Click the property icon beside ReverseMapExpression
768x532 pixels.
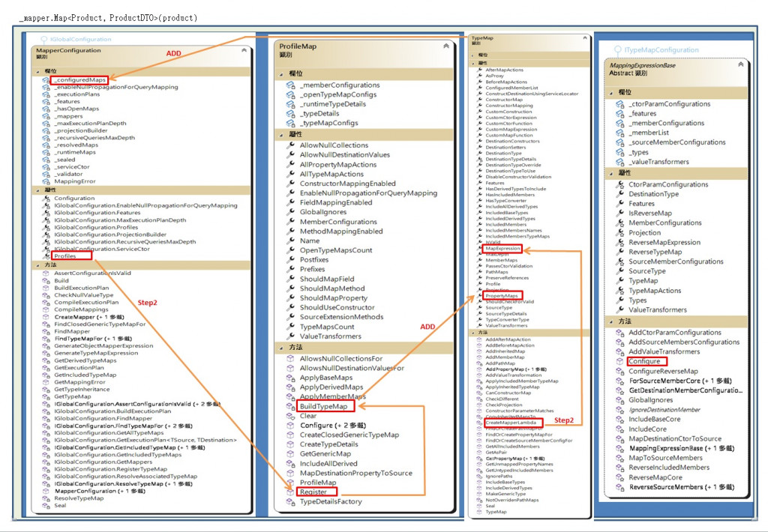point(620,242)
